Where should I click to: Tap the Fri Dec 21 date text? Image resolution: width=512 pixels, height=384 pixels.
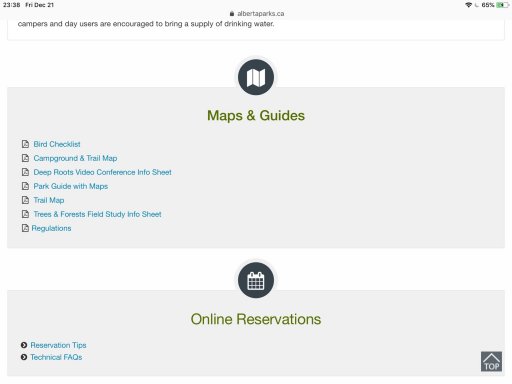coord(39,5)
